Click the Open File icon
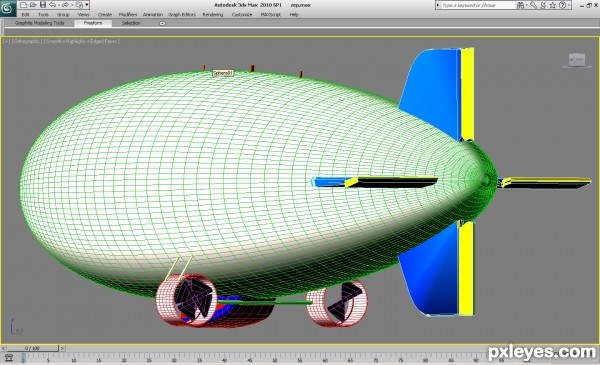 tap(33, 5)
